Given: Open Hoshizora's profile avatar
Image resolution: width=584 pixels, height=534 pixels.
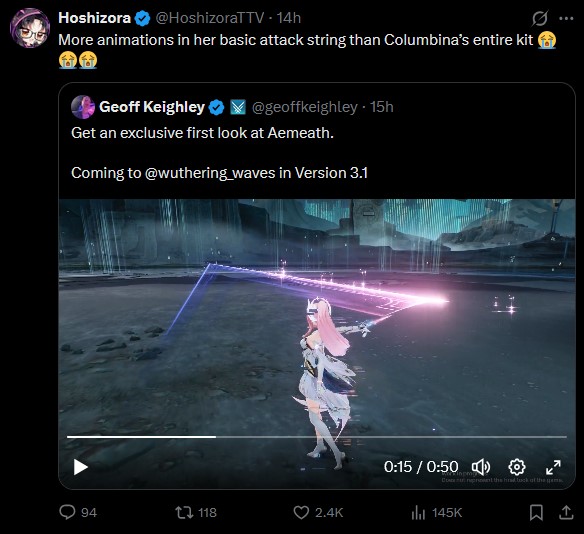Looking at the screenshot, I should (x=30, y=28).
